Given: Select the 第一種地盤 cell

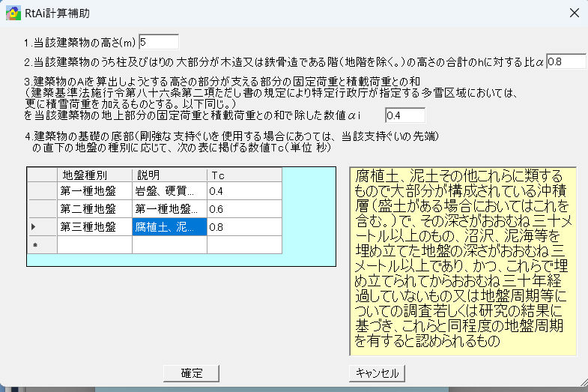Looking at the screenshot, I should [x=94, y=192].
